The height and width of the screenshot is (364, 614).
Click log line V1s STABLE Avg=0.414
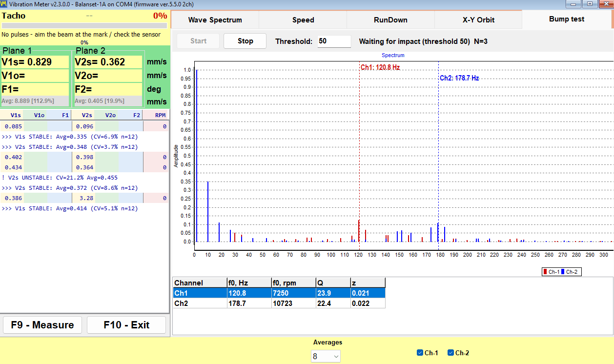point(70,208)
